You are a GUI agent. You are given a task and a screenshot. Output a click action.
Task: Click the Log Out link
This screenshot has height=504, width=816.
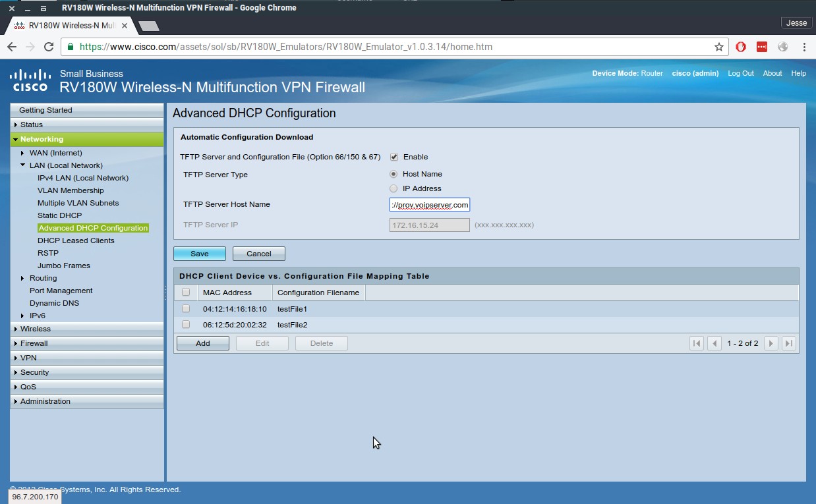pos(741,73)
